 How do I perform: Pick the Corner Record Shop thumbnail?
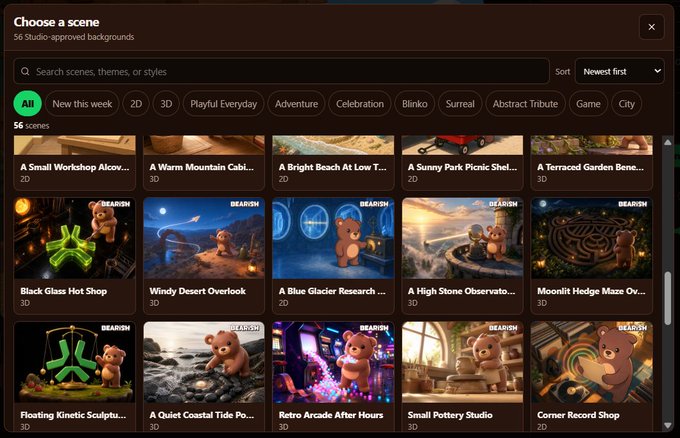[592, 362]
